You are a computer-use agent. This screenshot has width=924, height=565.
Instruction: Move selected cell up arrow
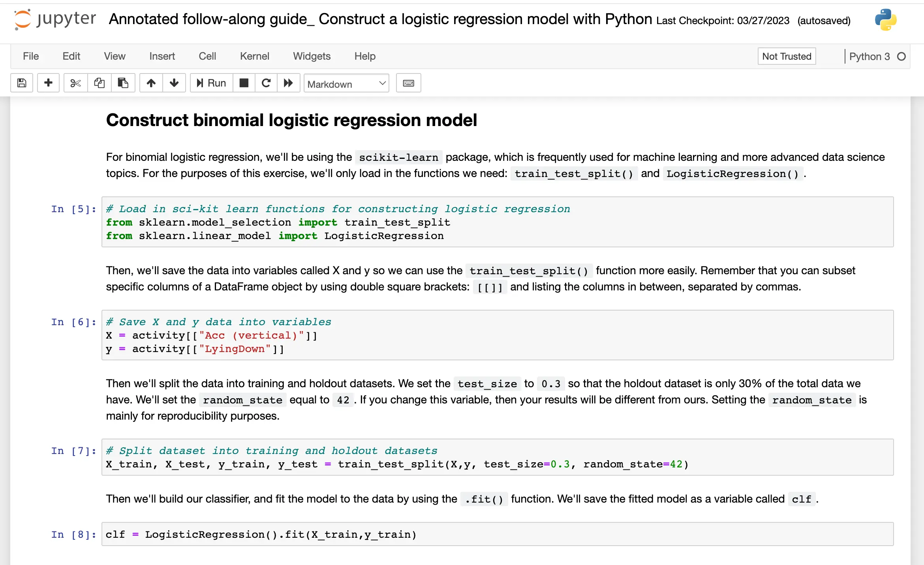[151, 83]
